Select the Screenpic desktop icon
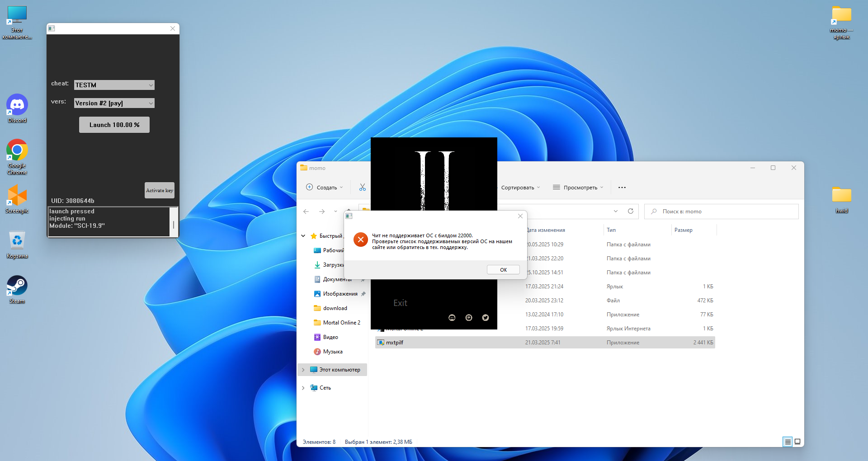 (x=17, y=199)
